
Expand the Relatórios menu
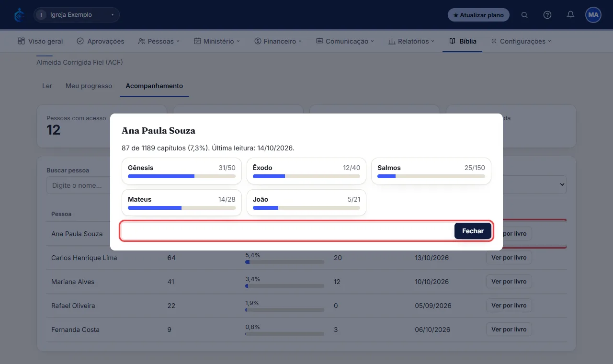411,41
